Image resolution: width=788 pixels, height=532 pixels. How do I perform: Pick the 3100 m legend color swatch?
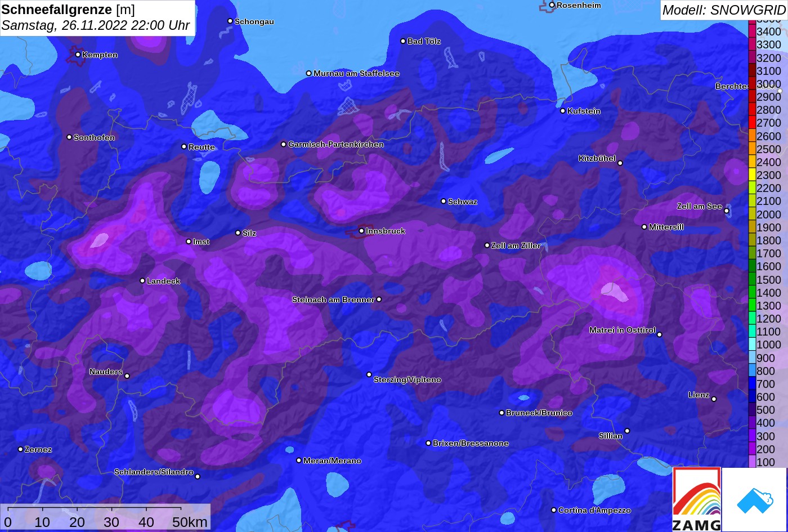tap(752, 70)
